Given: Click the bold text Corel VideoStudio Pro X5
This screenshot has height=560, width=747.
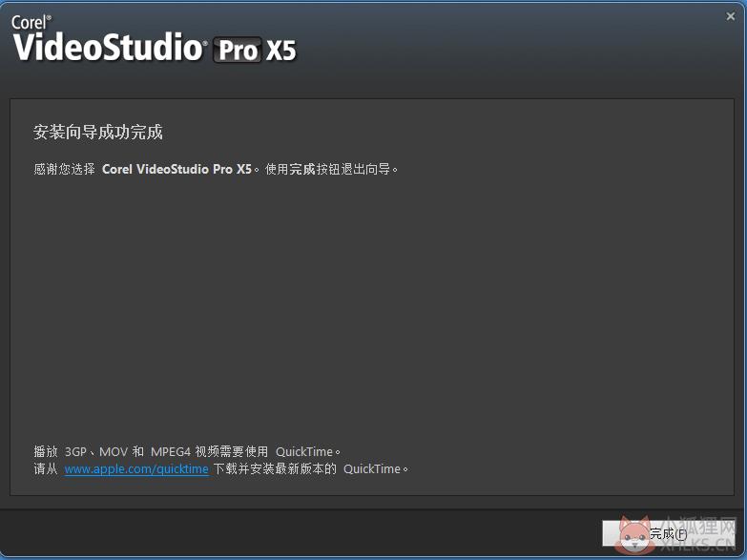Looking at the screenshot, I should 176,169.
